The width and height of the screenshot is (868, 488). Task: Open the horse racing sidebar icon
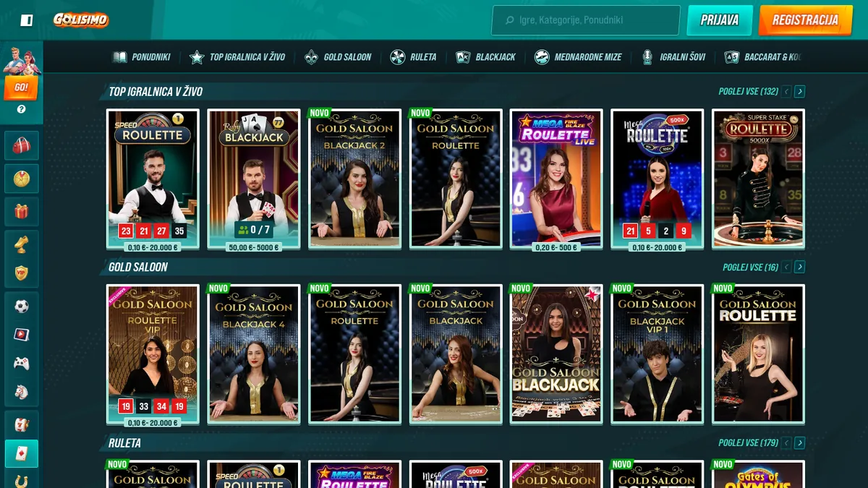pyautogui.click(x=22, y=391)
